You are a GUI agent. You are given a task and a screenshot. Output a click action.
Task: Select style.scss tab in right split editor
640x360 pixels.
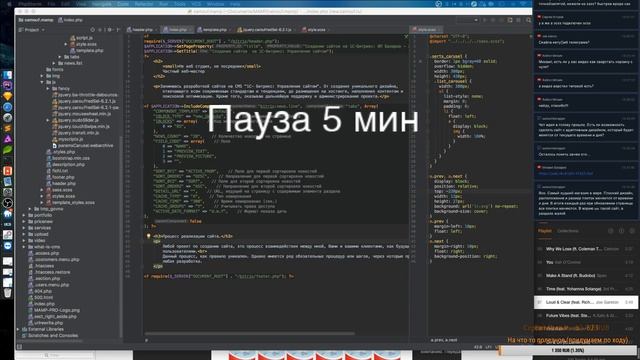click(x=427, y=30)
